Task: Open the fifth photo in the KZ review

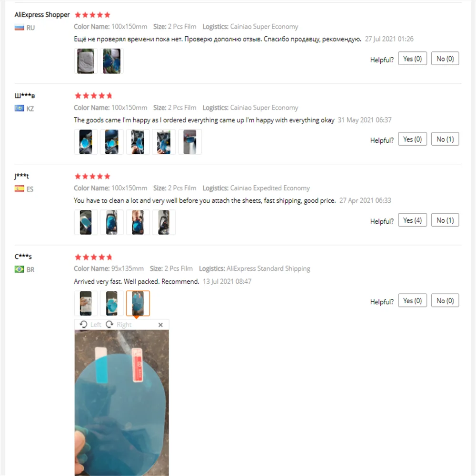Action: point(190,142)
